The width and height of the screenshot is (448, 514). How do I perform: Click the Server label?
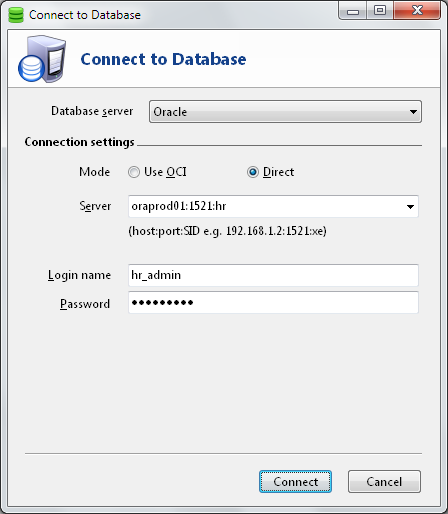click(95, 206)
